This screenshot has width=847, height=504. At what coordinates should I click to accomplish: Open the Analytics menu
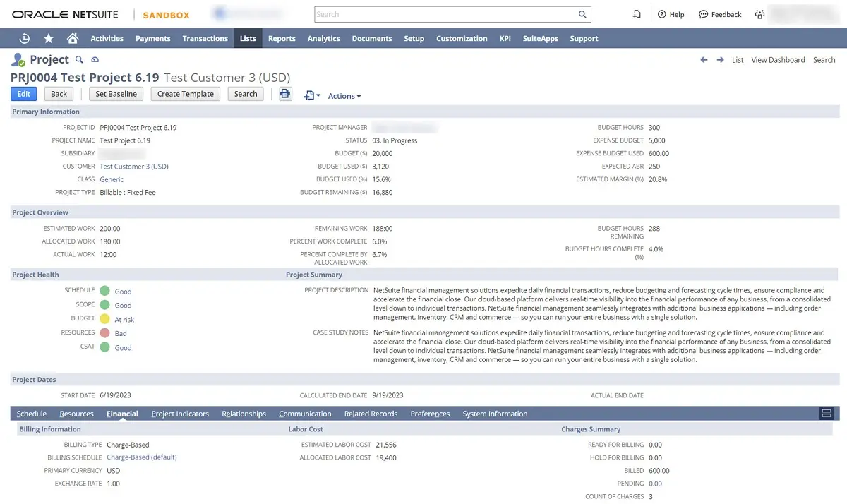pos(324,38)
